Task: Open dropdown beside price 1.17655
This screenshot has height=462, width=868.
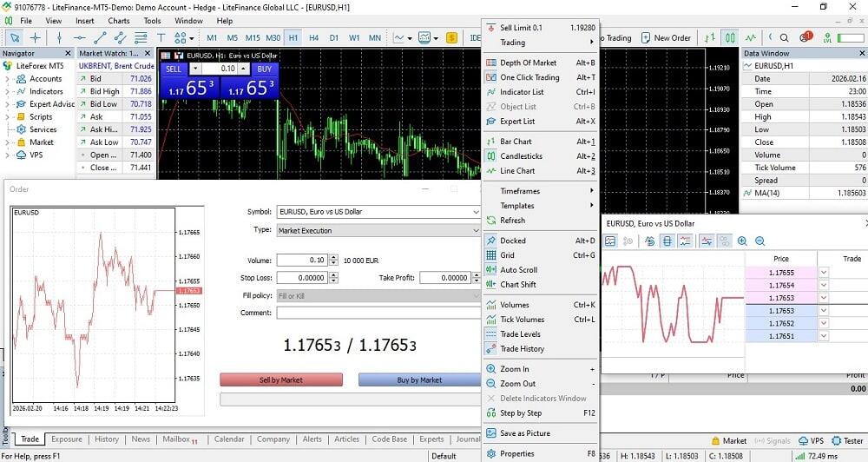Action: point(824,272)
